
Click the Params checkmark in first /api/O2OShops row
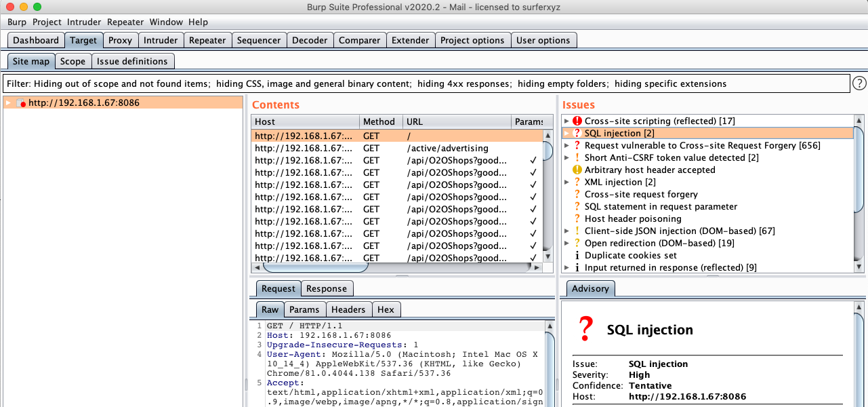[534, 160]
